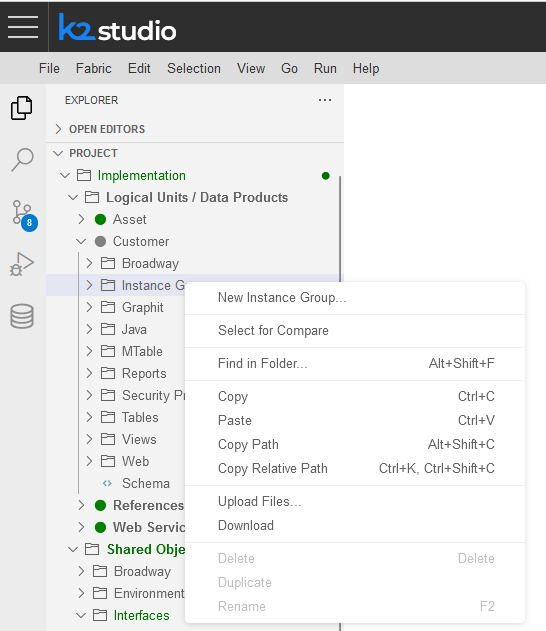Expand the OPEN EDITORS section
Screen dimensions: 546x631
(x=58, y=129)
